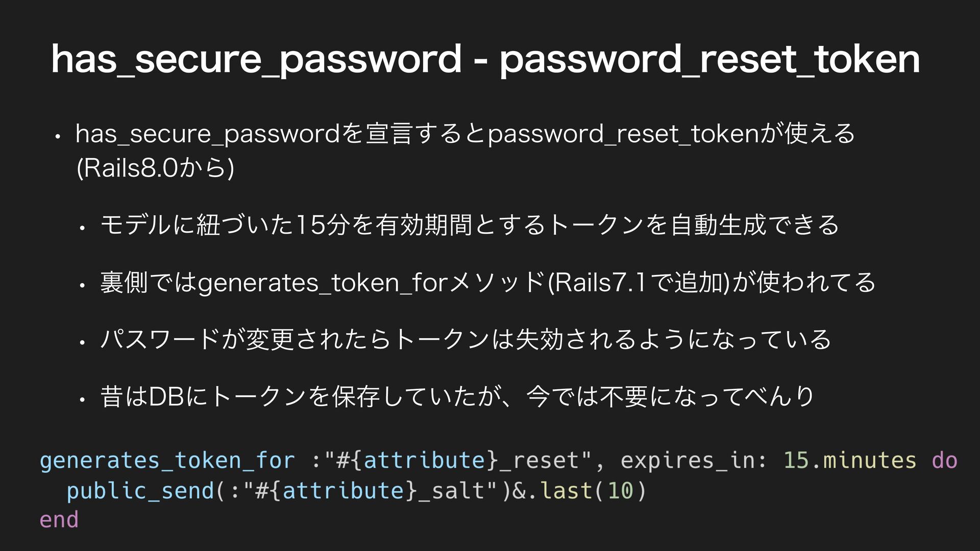Select the first top-level bullet about has_secure_password
The width and height of the screenshot is (980, 551).
[x=465, y=151]
